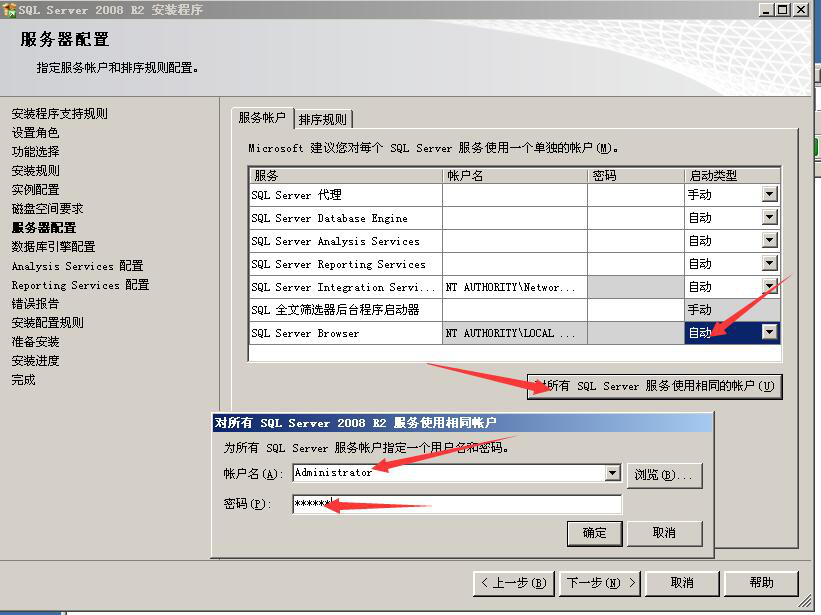Switch to the 排序规则 tab
This screenshot has height=615, width=821.
click(323, 119)
